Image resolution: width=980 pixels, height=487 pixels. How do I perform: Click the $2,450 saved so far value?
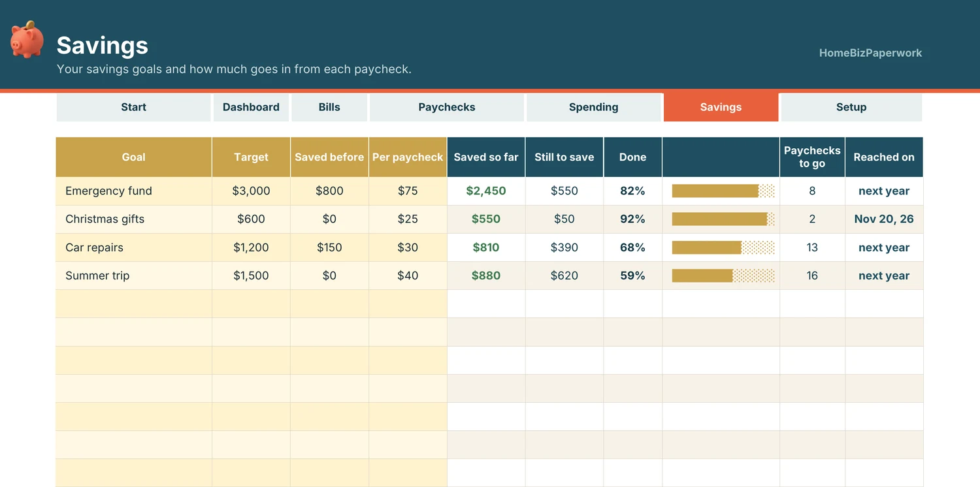[x=486, y=191]
